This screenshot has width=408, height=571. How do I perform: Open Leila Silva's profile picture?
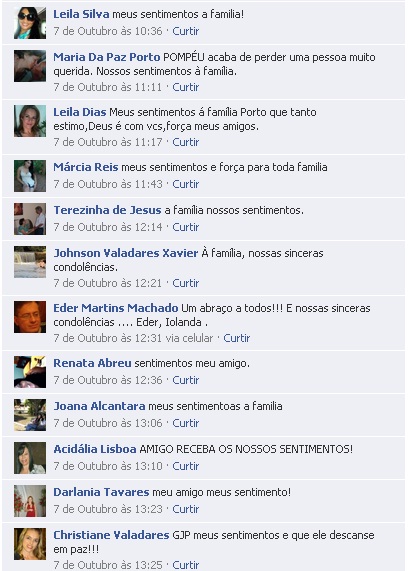[30, 23]
